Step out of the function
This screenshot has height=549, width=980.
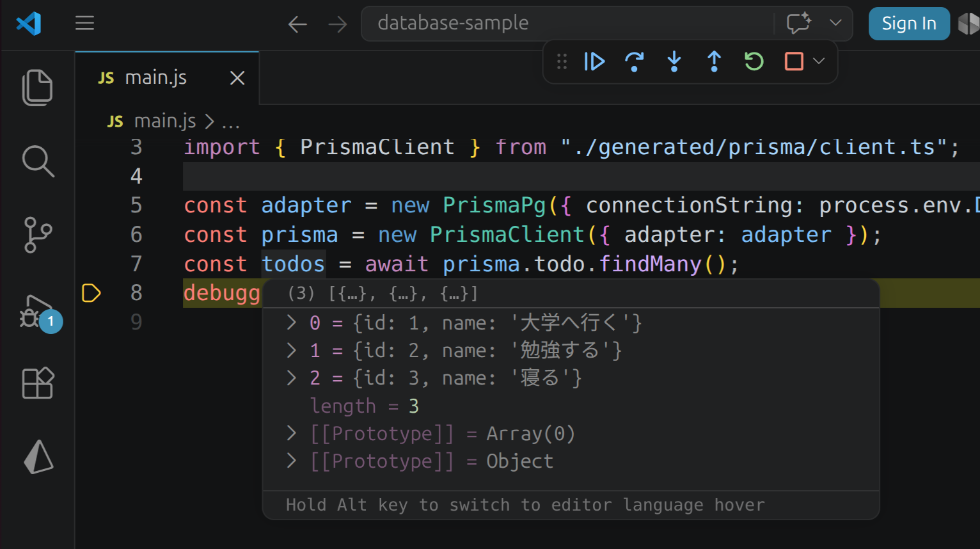714,61
